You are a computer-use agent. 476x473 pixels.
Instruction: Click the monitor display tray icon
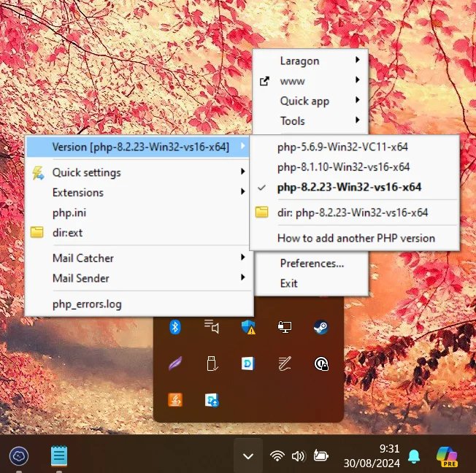(x=285, y=327)
